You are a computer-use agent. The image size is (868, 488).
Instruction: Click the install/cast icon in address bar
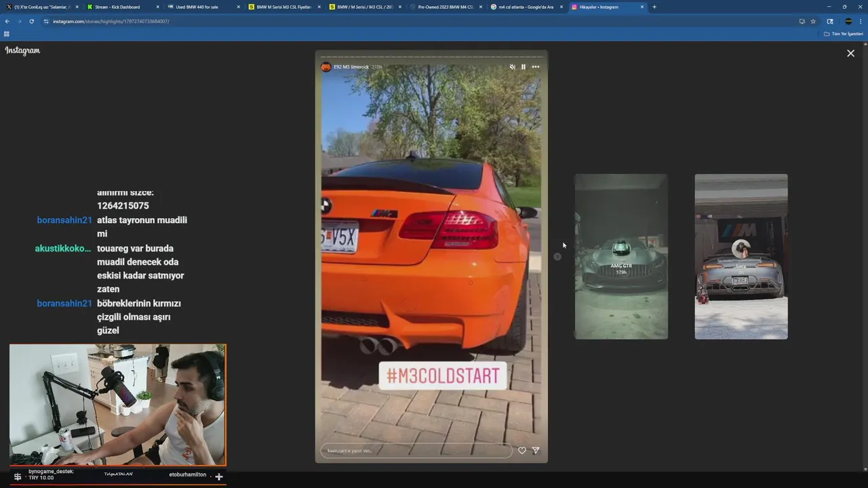pyautogui.click(x=802, y=21)
